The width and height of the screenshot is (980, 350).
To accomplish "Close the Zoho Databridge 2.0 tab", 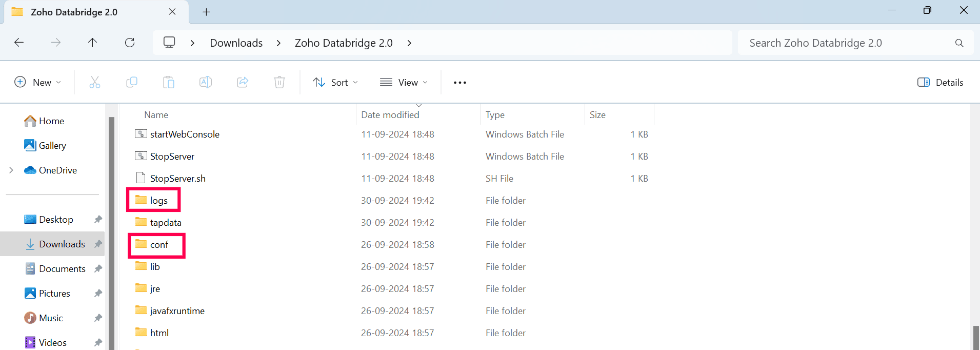I will click(172, 11).
